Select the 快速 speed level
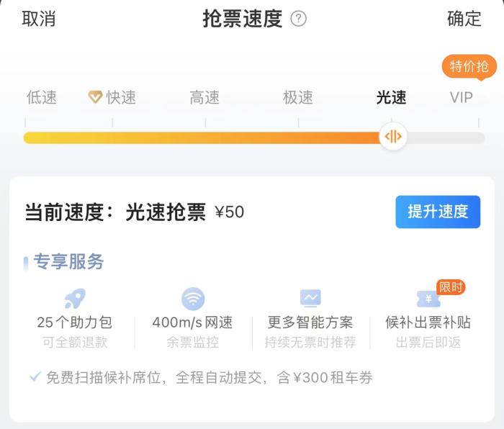Viewport: 504px width, 429px height. (x=121, y=97)
